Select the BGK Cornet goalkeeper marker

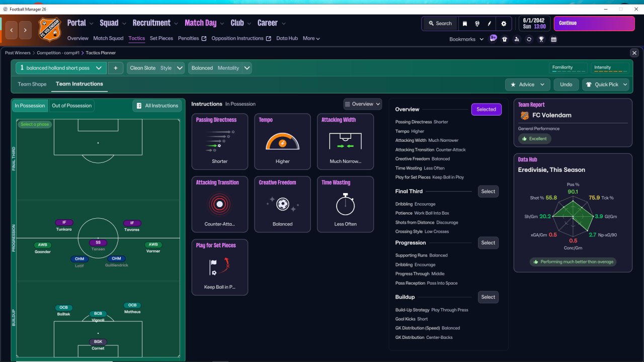coord(98,344)
